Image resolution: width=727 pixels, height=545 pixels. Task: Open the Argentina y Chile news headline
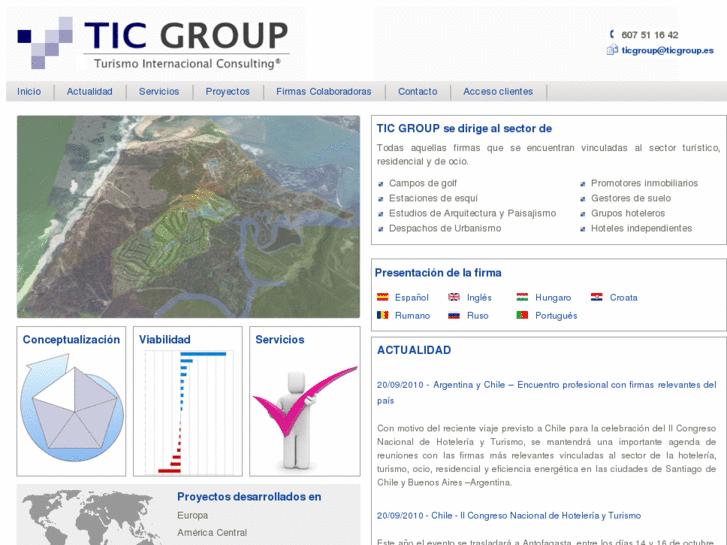(547, 392)
